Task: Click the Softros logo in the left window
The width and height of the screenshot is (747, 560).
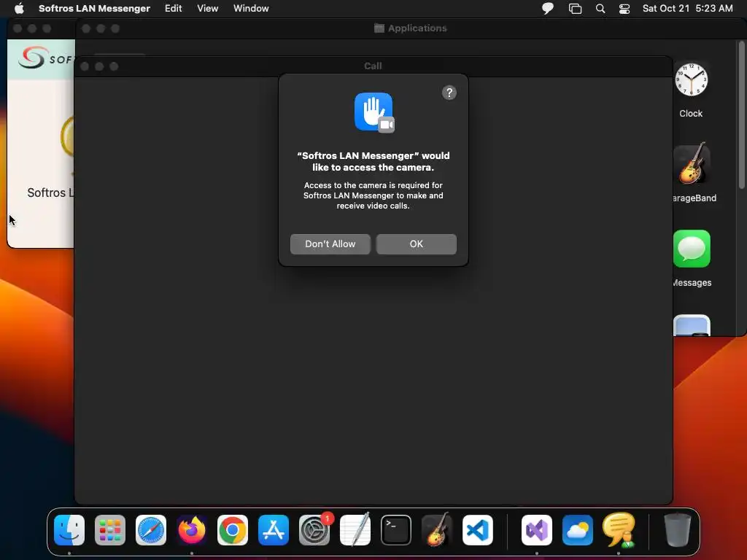Action: pyautogui.click(x=46, y=58)
